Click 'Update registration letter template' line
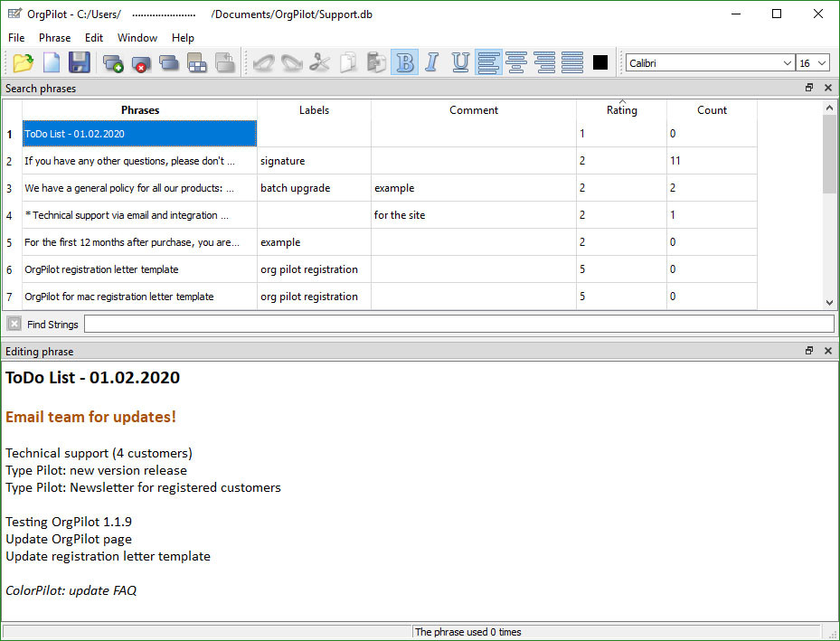 pyautogui.click(x=108, y=556)
